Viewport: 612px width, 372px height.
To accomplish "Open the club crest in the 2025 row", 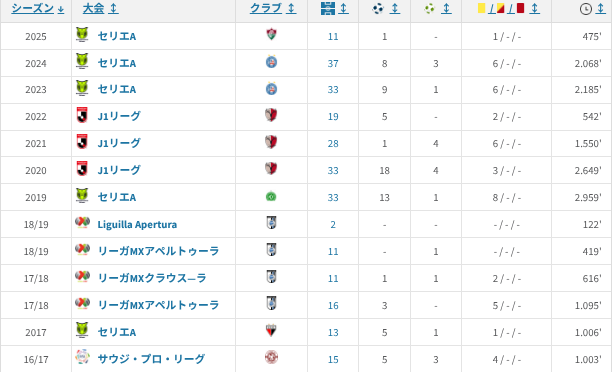I will 271,35.
